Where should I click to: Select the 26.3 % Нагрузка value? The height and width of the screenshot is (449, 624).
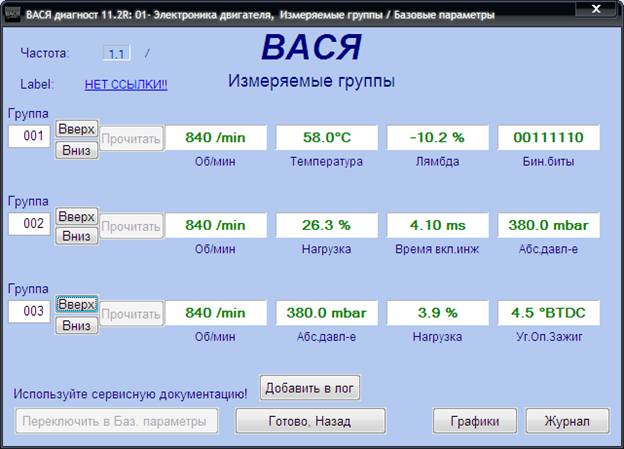[327, 225]
